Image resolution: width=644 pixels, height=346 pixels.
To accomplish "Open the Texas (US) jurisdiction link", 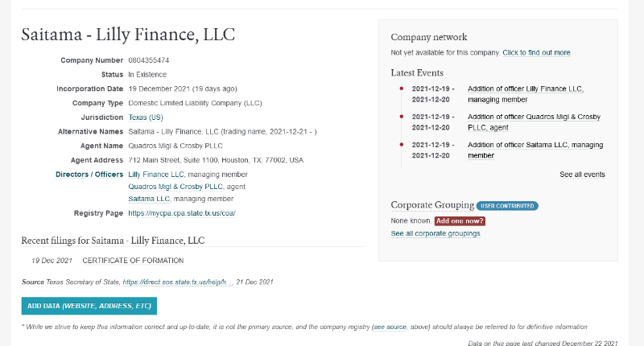I will tap(146, 117).
